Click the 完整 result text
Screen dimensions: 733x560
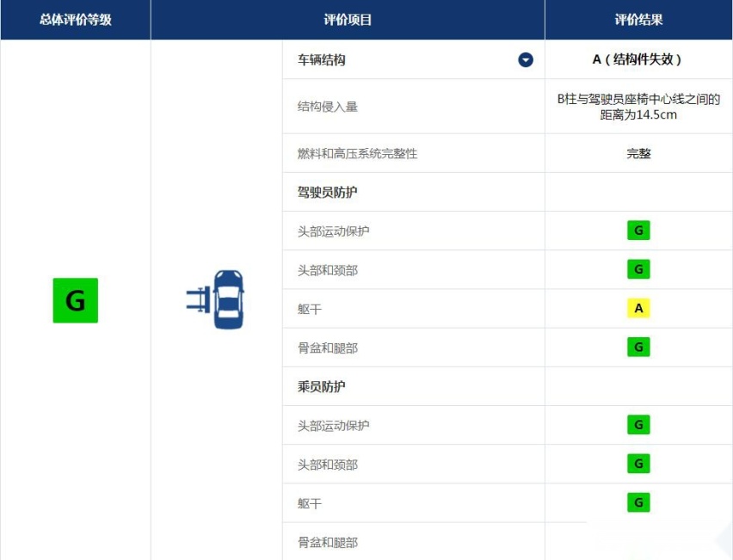coord(638,153)
